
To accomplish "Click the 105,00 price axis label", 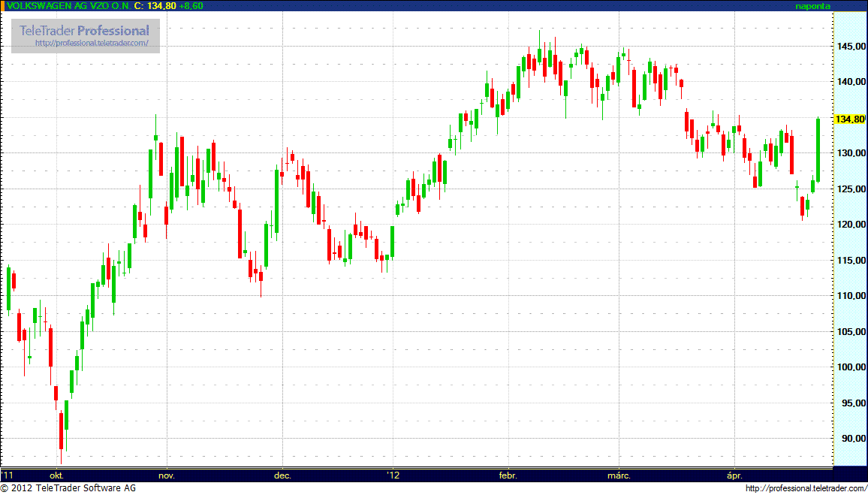I will point(850,332).
